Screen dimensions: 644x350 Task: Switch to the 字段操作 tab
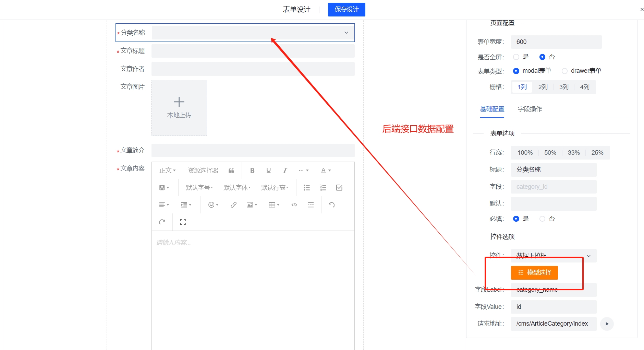pos(530,109)
